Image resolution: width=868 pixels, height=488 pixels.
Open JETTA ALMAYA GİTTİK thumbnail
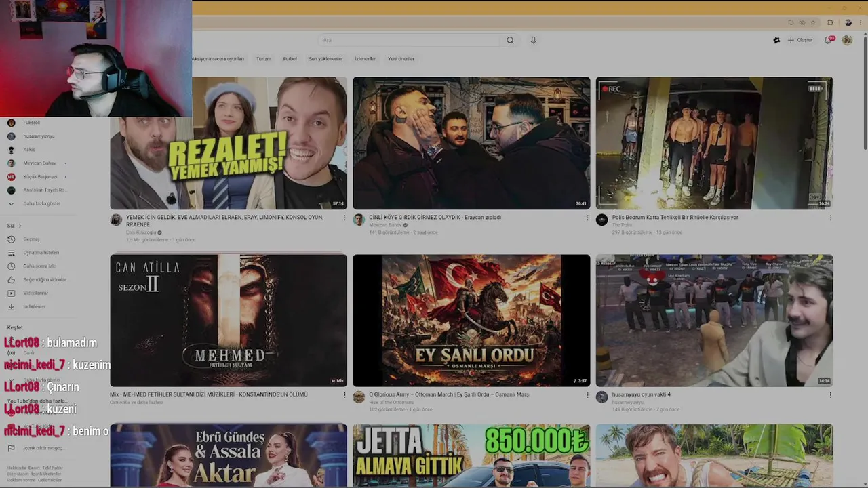[471, 455]
